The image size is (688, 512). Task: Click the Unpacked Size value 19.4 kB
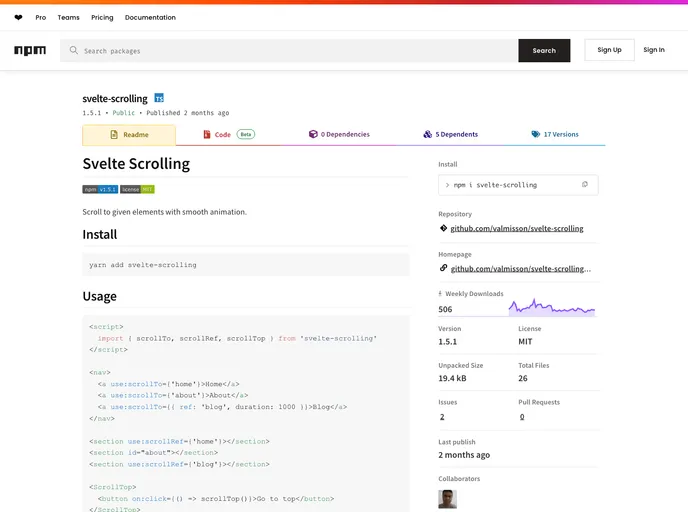[x=452, y=378]
